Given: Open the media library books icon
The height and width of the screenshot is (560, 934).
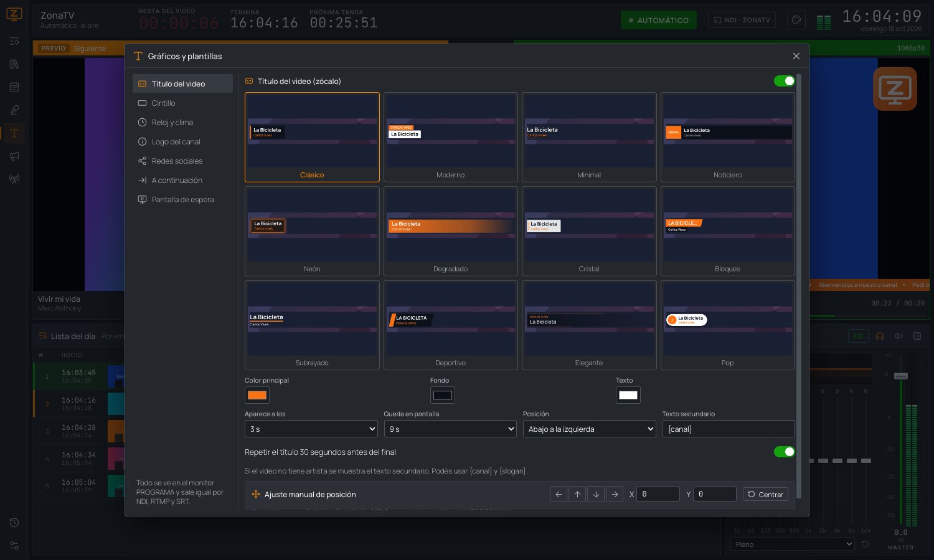Looking at the screenshot, I should [x=14, y=64].
